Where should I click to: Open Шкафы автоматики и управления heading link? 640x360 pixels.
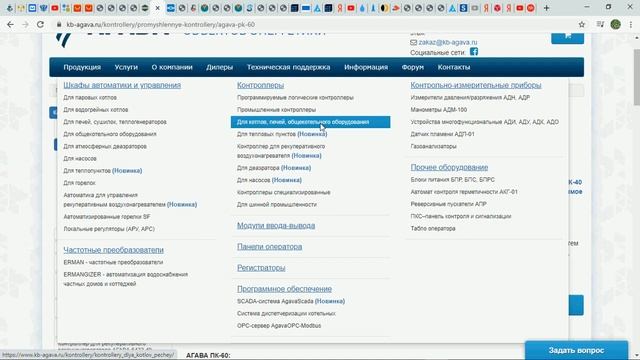[122, 85]
